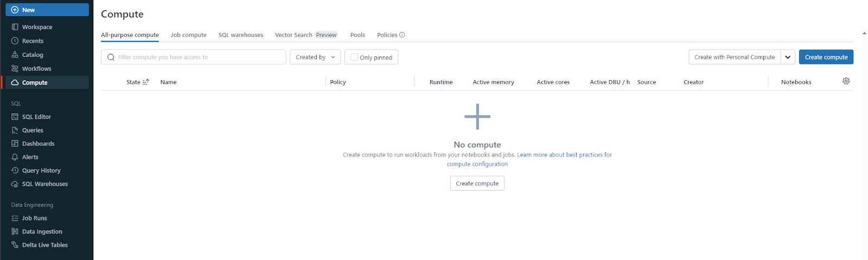
Task: Focus the Filter compute search field
Action: click(193, 57)
